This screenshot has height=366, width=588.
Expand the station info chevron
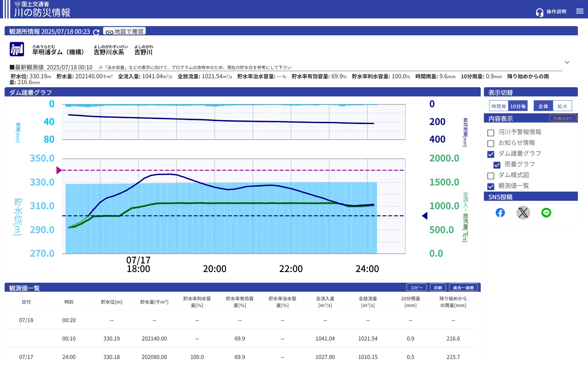[x=567, y=62]
